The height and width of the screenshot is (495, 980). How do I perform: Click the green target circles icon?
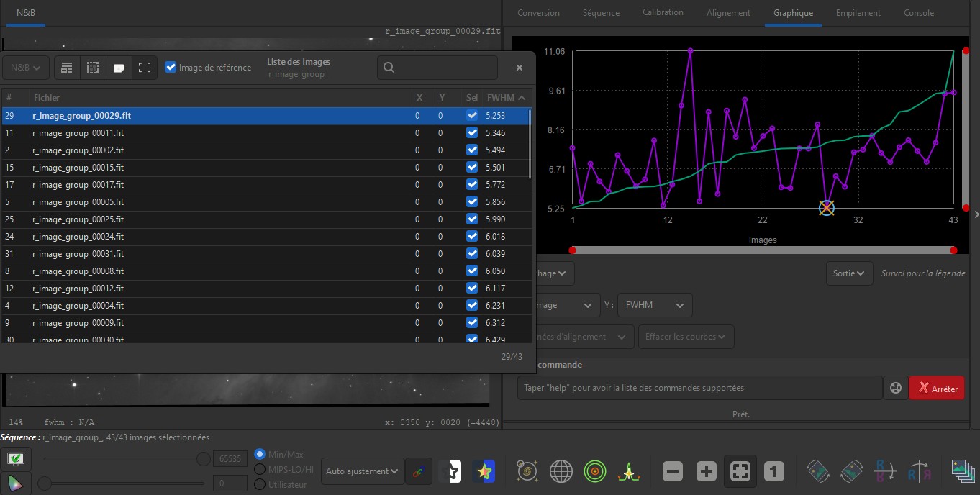tap(595, 472)
